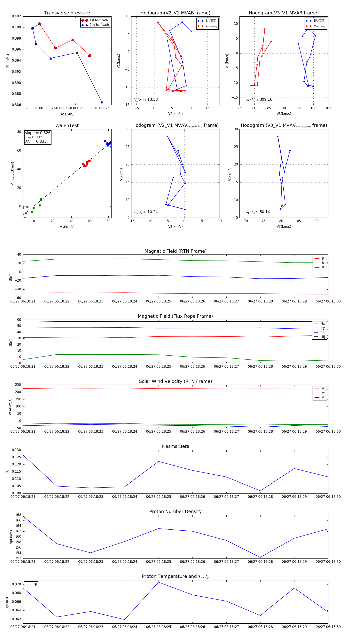Click the eigenvalue ratio 50.14 annotation

tap(258, 212)
